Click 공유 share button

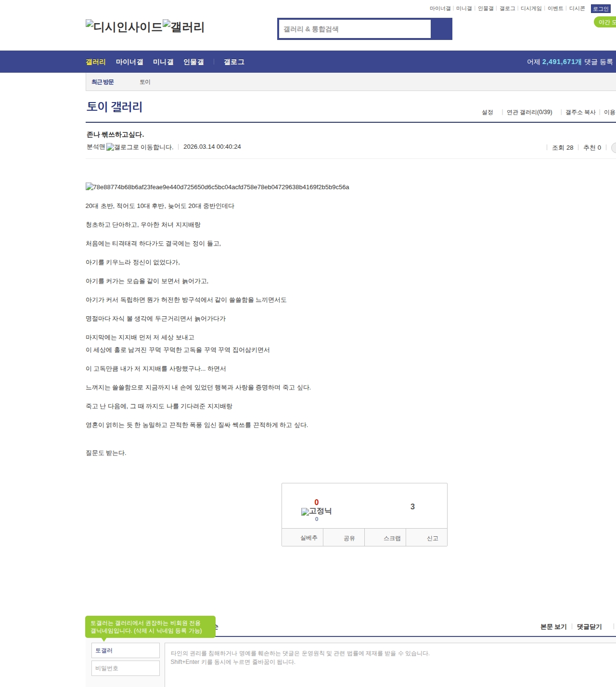(x=344, y=538)
